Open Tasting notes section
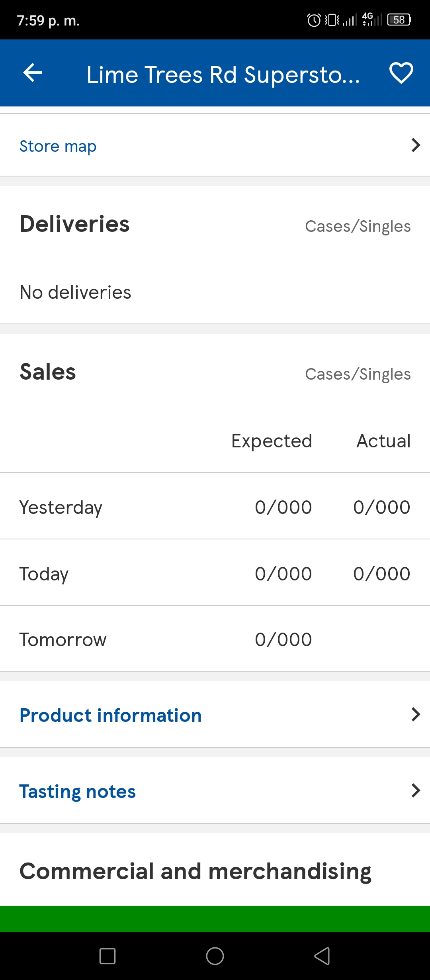The height and width of the screenshot is (980, 430). pos(78,792)
